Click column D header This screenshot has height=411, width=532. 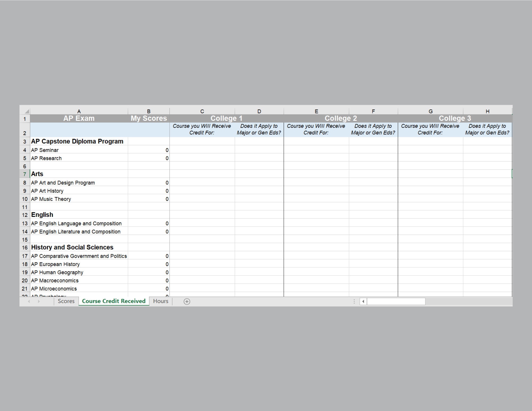click(259, 111)
